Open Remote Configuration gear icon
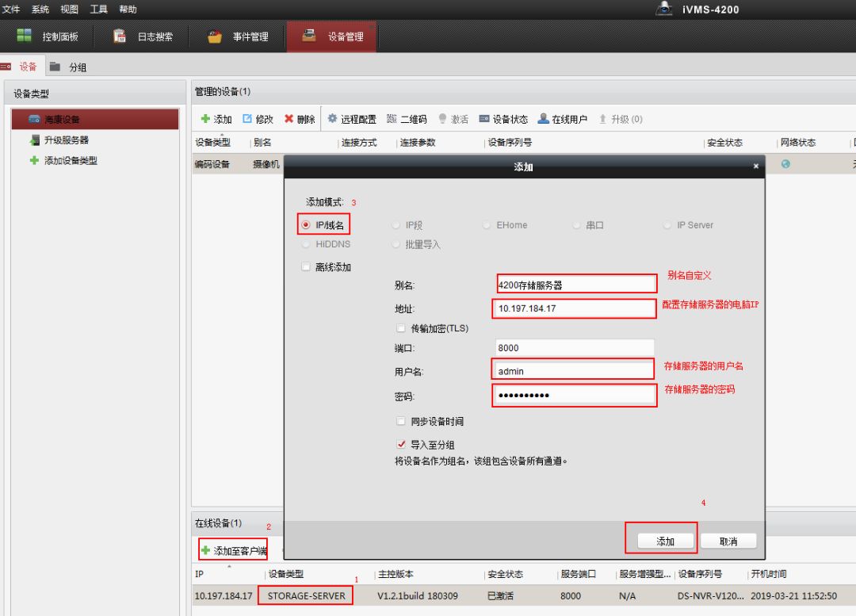The height and width of the screenshot is (616, 856). [x=333, y=120]
